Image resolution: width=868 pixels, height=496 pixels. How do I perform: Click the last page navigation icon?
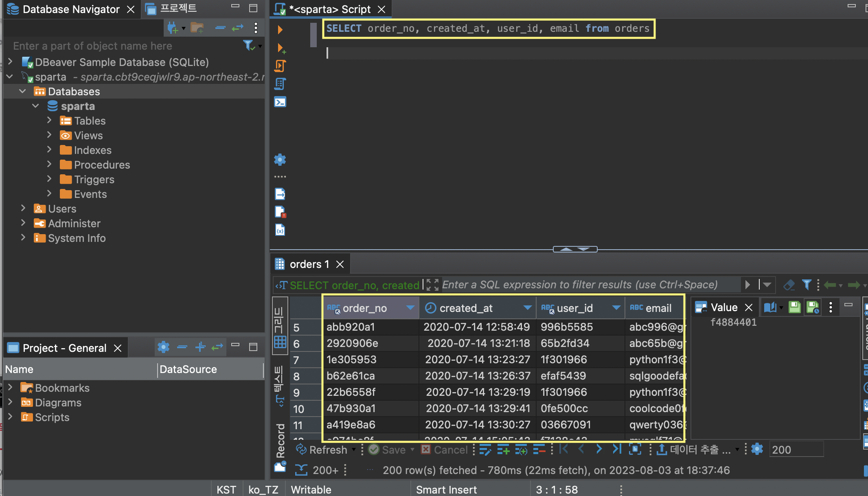click(617, 449)
